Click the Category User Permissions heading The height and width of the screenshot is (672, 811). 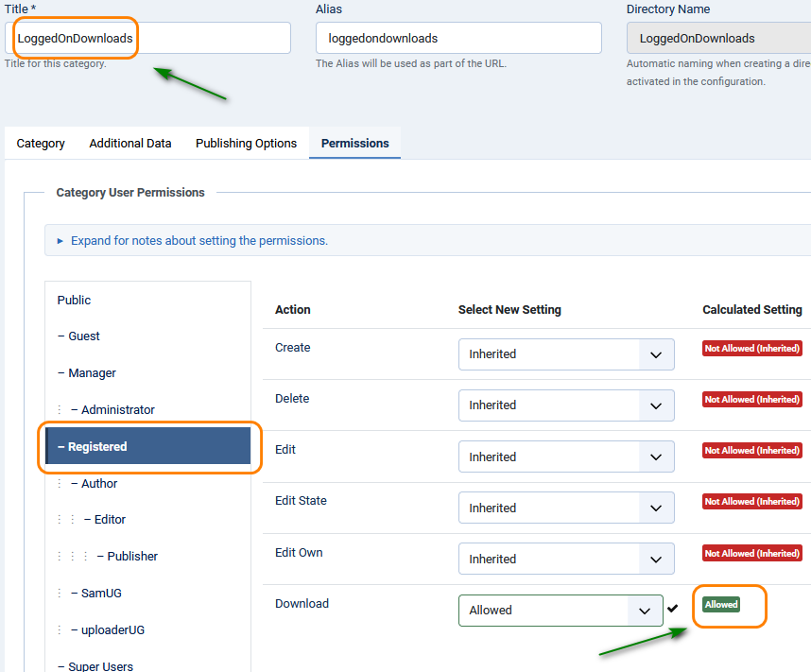(130, 193)
